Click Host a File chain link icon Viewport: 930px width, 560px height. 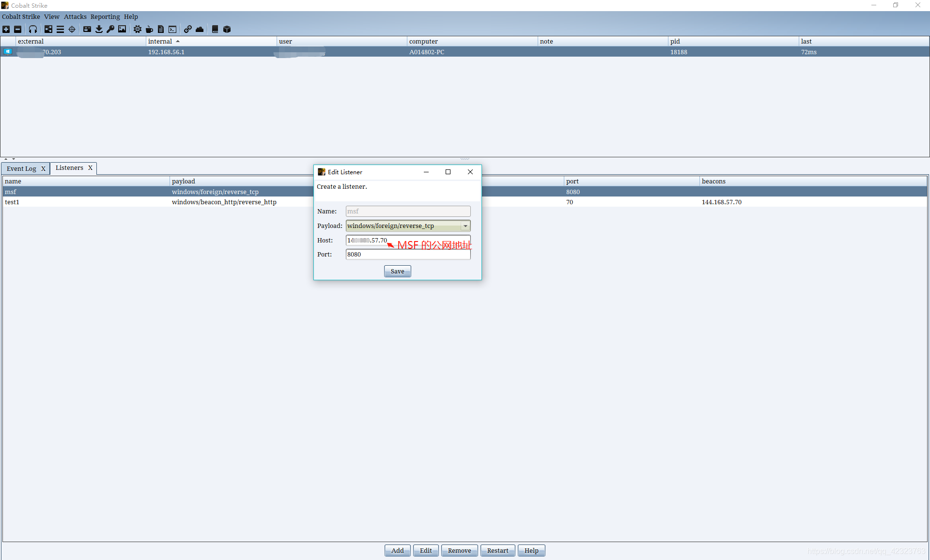(188, 30)
